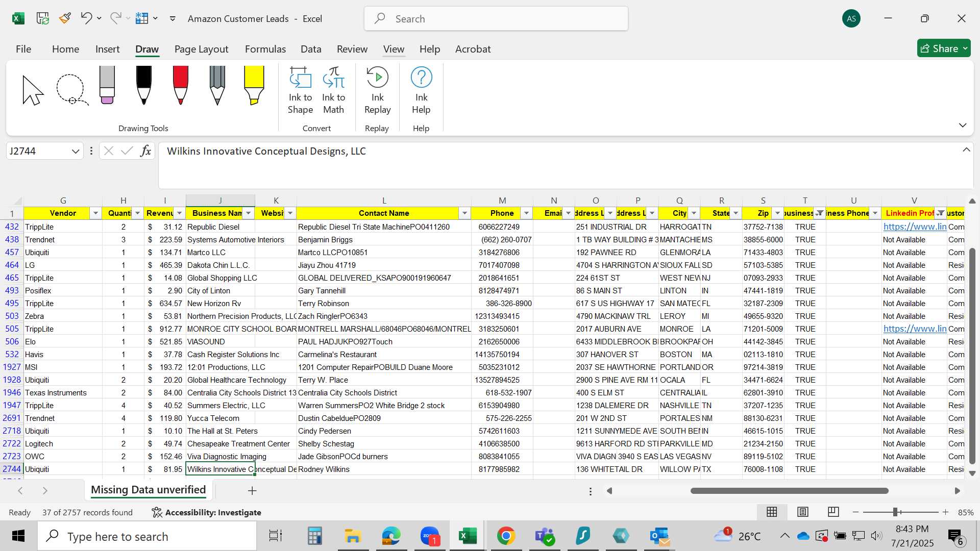This screenshot has width=980, height=551.
Task: Click Accessibility: Investigate in status bar
Action: click(x=207, y=512)
